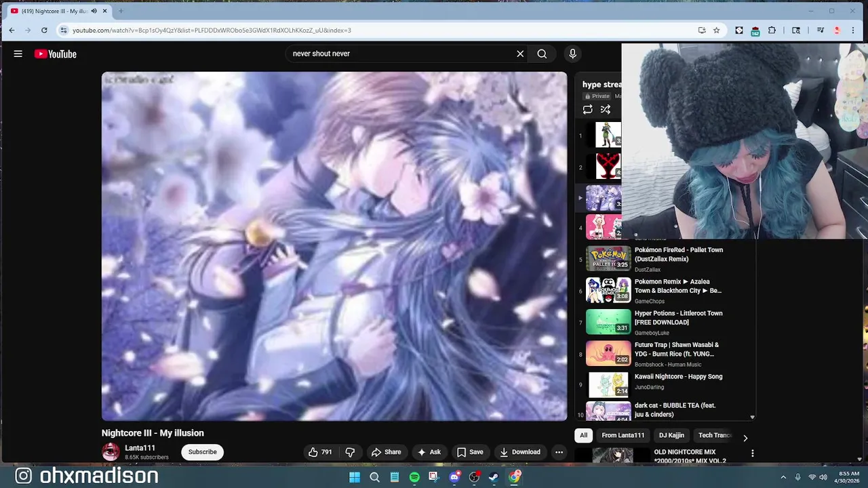868x488 pixels.
Task: Open OBS Studio from taskbar
Action: 474,477
